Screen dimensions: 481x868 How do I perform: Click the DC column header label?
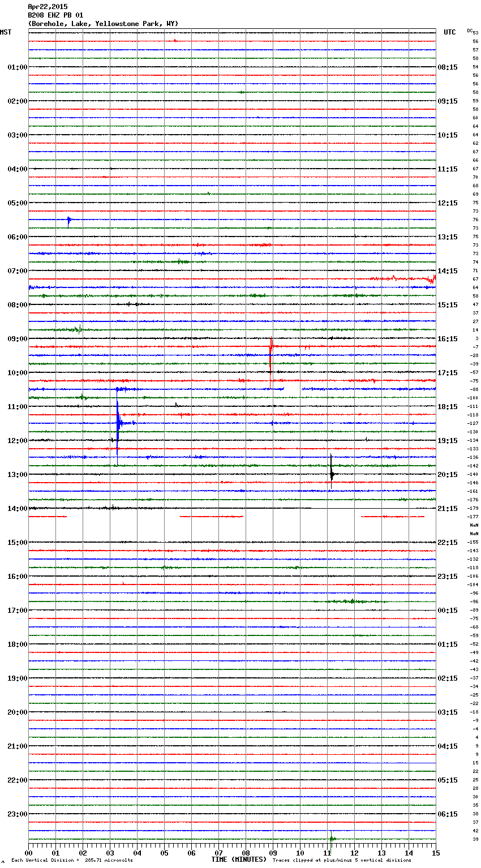[x=469, y=31]
